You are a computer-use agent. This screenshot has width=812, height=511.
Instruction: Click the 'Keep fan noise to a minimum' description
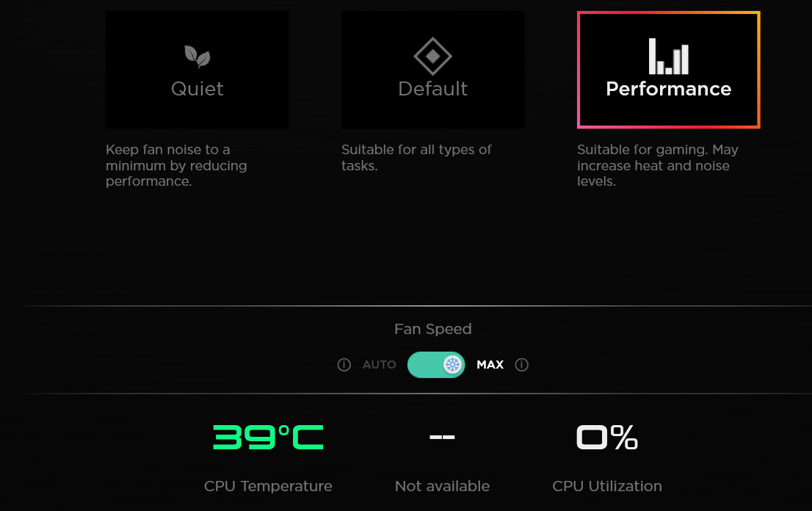tap(176, 166)
